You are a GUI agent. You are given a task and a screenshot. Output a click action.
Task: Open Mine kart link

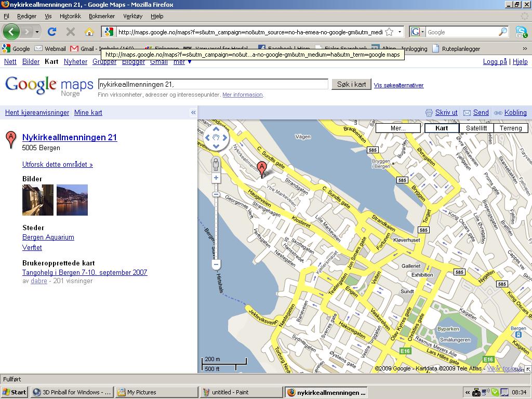88,113
